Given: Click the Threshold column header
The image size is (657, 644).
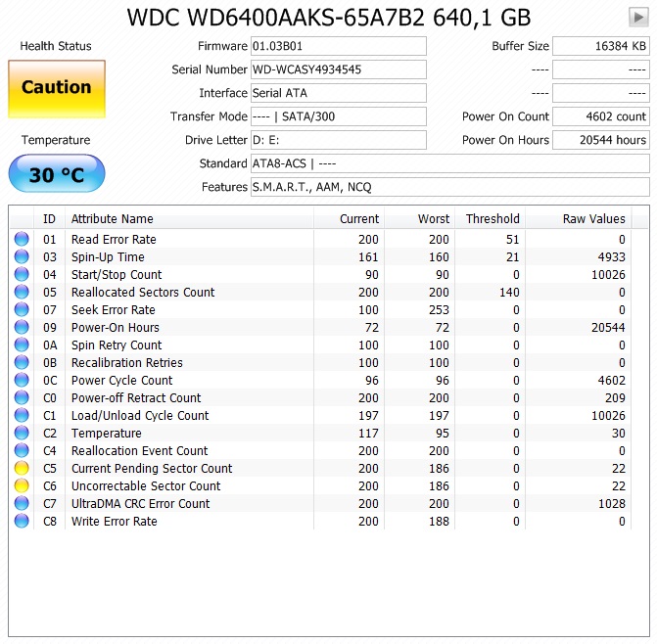Looking at the screenshot, I should pyautogui.click(x=490, y=218).
